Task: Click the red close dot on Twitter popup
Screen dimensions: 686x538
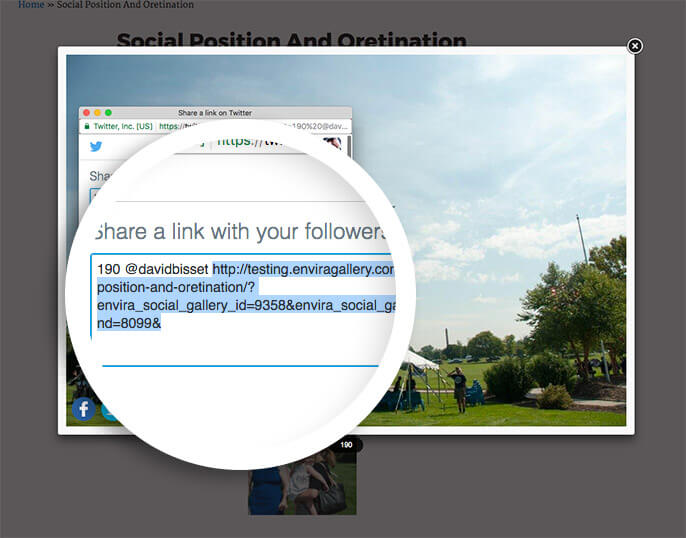Action: pyautogui.click(x=87, y=113)
